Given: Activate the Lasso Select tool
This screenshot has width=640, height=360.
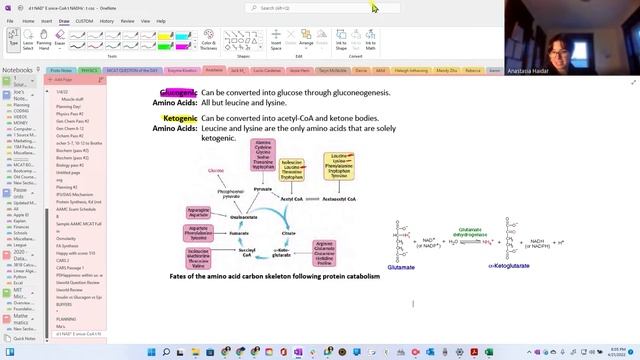Looking at the screenshot, I should (28, 40).
